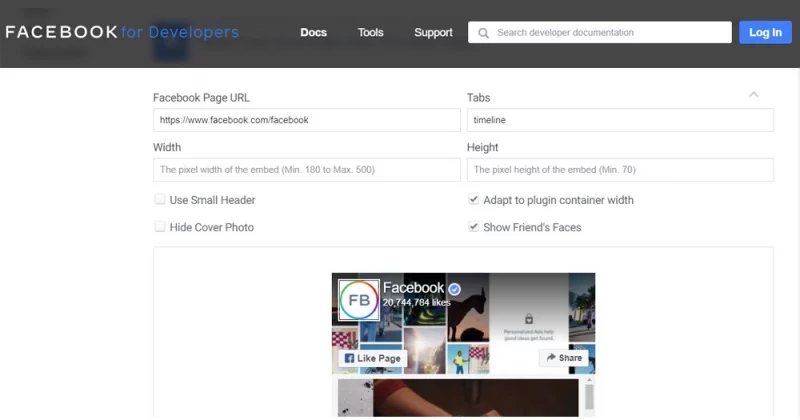
Task: Select the Width input field
Action: [x=306, y=170]
